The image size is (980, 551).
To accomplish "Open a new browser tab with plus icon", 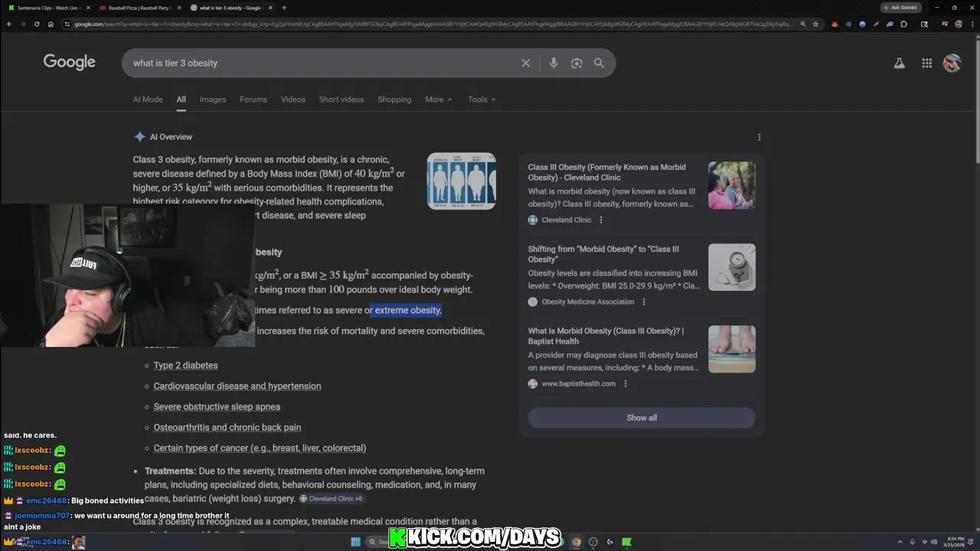I will pos(284,8).
